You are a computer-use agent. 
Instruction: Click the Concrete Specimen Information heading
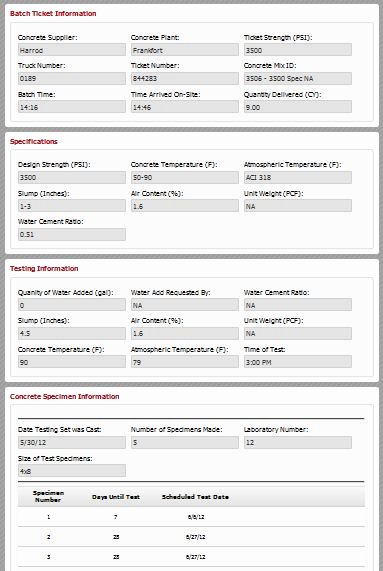coord(64,396)
